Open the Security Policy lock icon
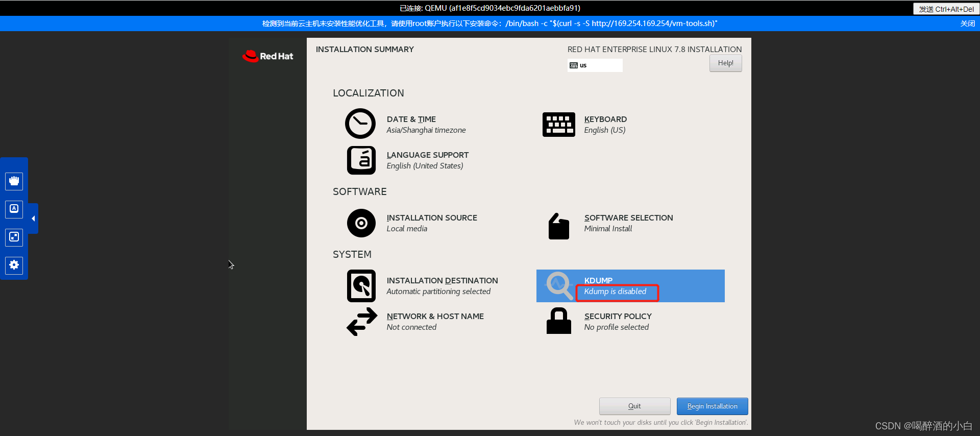Screen dimensions: 980x436 pyautogui.click(x=558, y=321)
